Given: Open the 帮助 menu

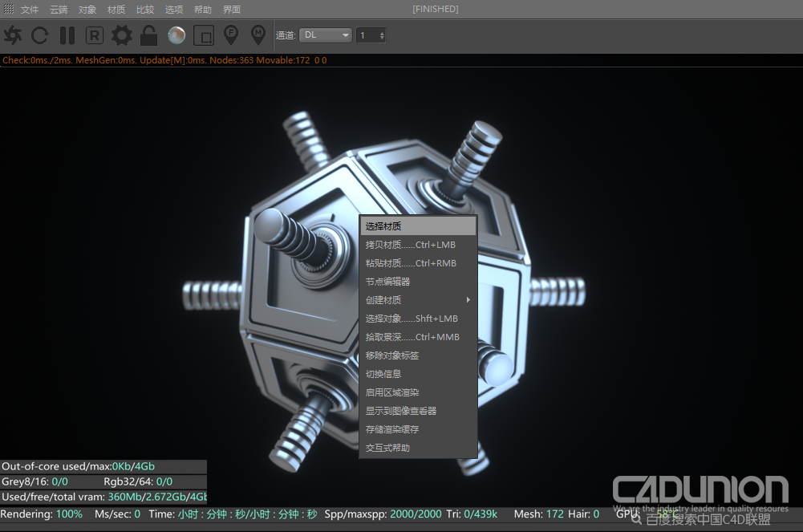Looking at the screenshot, I should pyautogui.click(x=203, y=9).
